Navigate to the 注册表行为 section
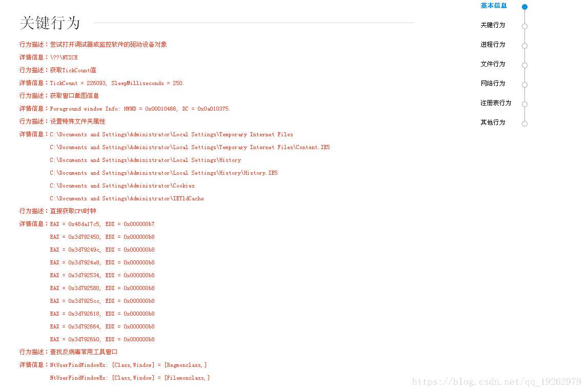 click(496, 103)
